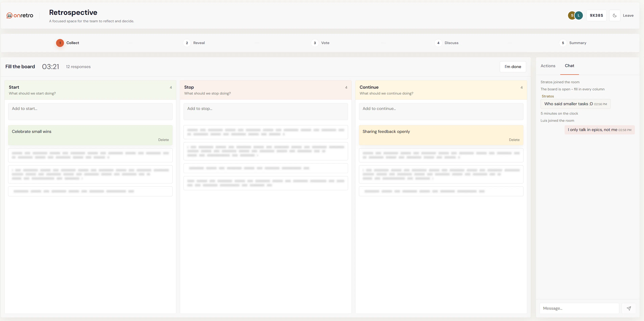Click the Who said smaller tasks chat message

pos(575,104)
